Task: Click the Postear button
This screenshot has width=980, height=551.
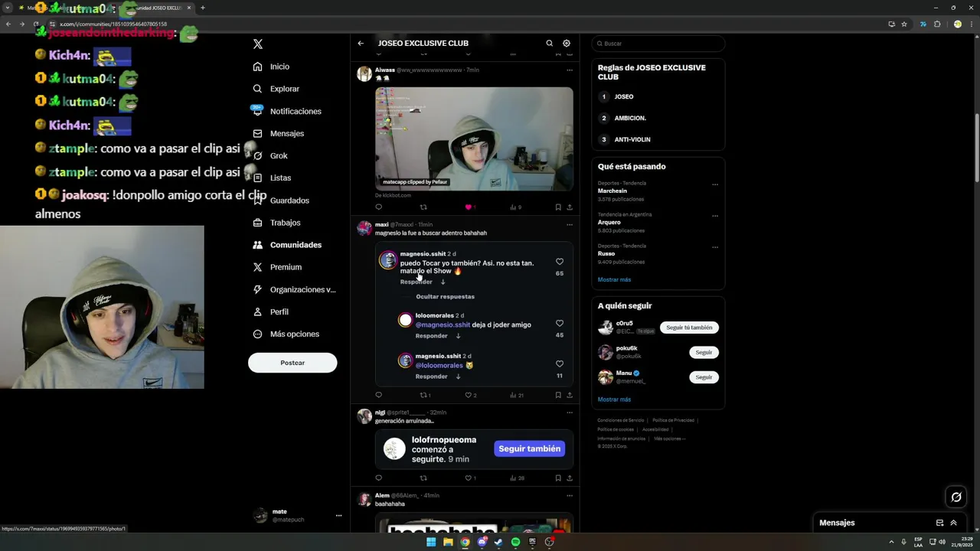Action: [x=292, y=363]
